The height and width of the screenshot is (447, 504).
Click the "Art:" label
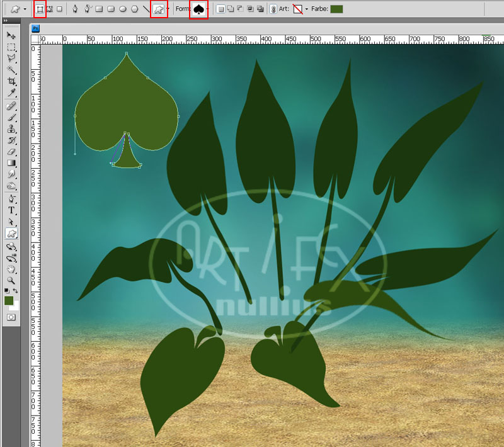284,9
